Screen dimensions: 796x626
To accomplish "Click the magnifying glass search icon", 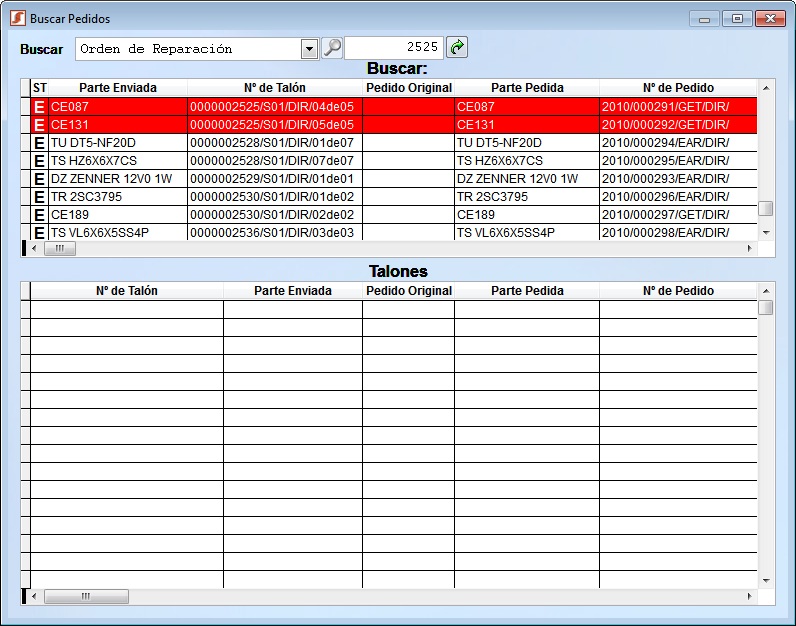I will coord(332,48).
